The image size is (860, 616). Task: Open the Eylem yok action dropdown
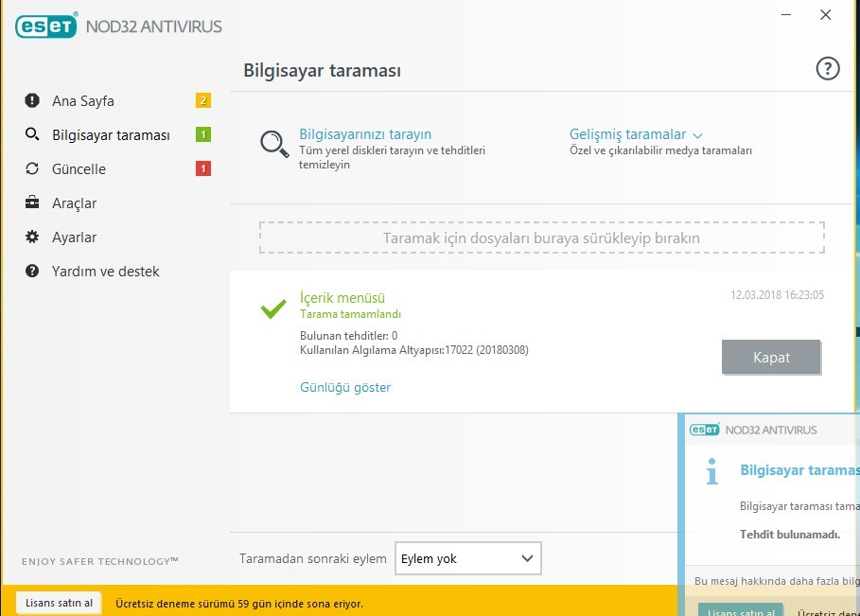[468, 558]
